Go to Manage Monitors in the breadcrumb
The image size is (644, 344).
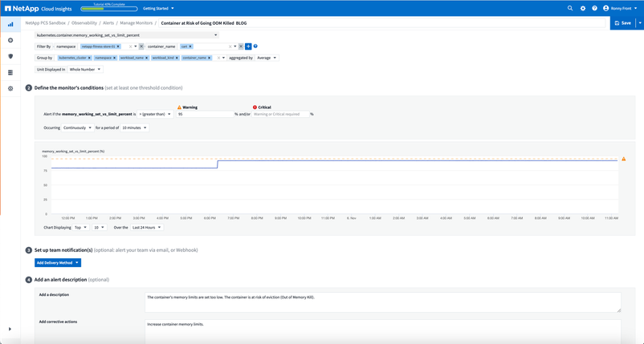136,23
